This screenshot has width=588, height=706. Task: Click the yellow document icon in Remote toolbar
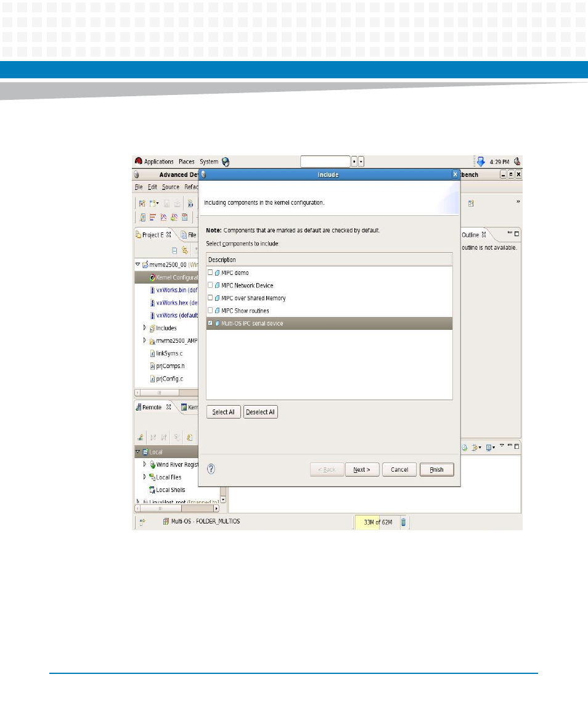point(190,437)
